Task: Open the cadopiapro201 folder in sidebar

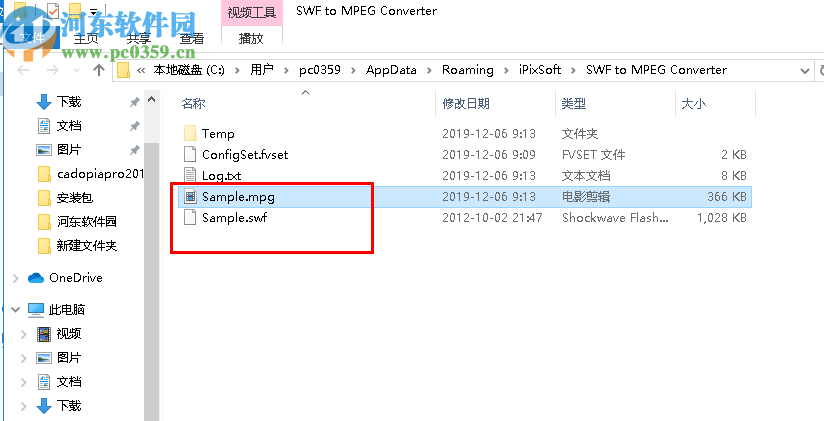Action: coord(100,174)
